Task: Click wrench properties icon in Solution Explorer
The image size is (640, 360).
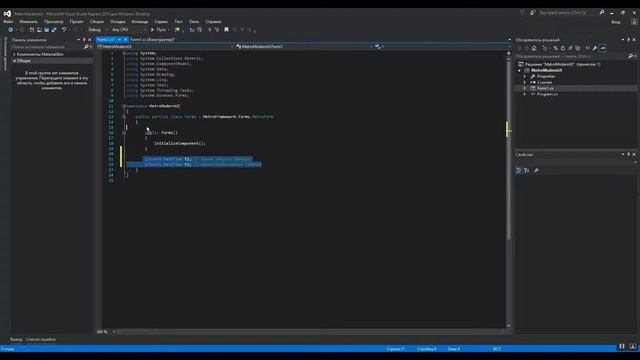Action: point(595,48)
